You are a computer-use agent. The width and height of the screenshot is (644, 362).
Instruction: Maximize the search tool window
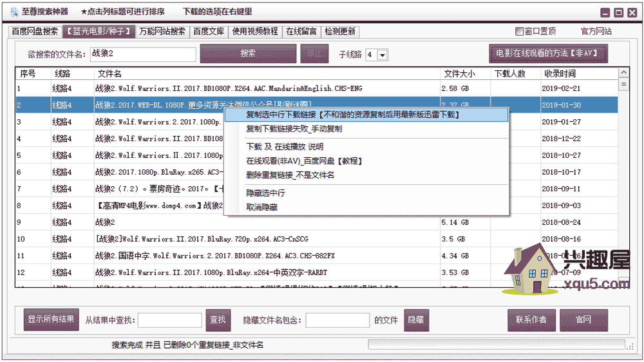click(x=618, y=13)
